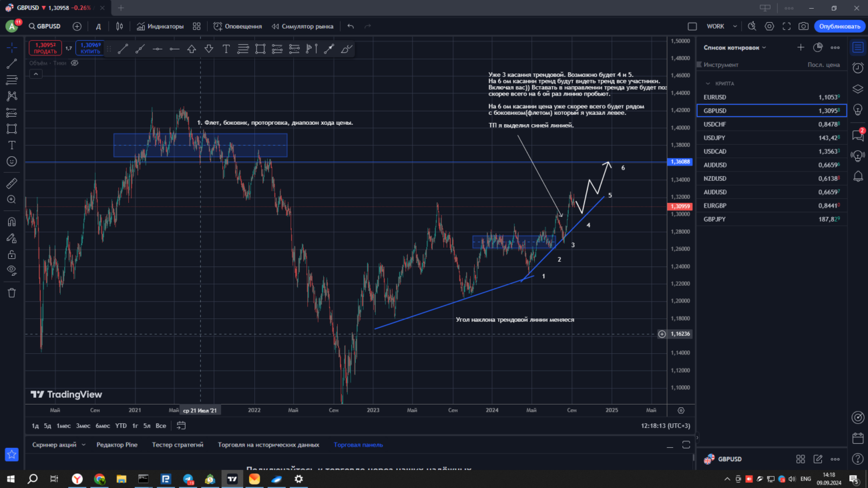Image resolution: width=868 pixels, height=488 pixels.
Task: Enter fullscreen mode
Action: click(x=787, y=26)
